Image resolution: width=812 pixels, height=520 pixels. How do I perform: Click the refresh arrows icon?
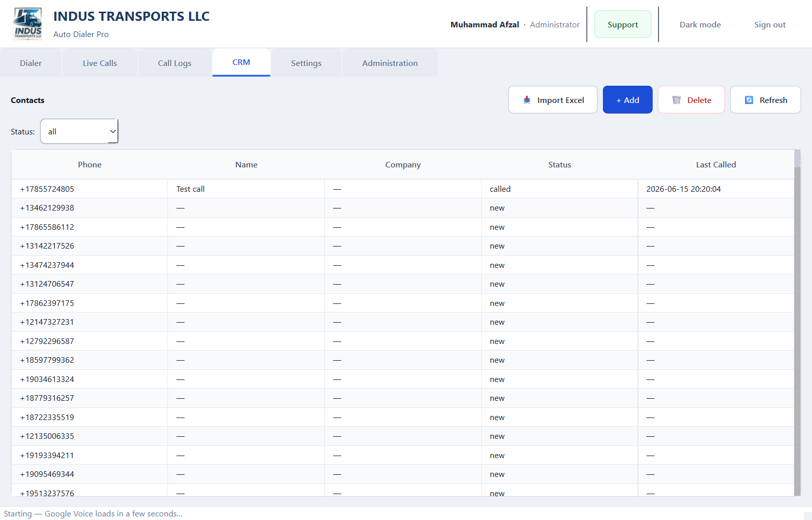[x=749, y=100]
